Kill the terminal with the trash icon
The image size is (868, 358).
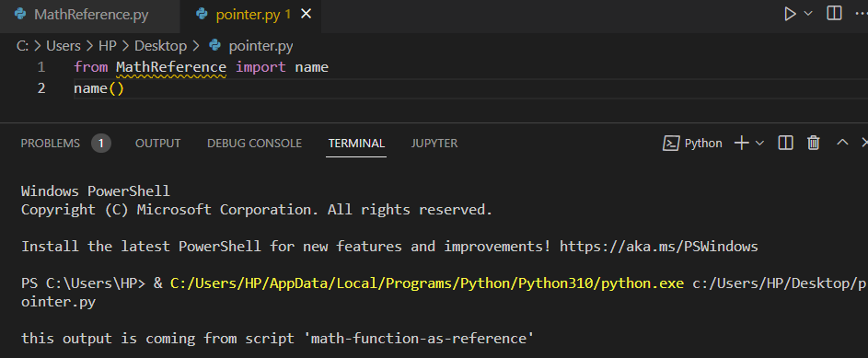813,144
